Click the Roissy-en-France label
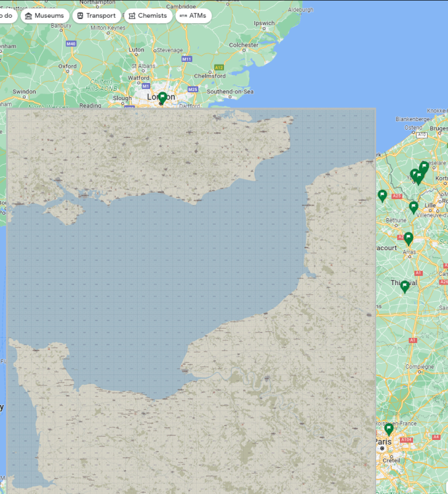448x494 pixels. [x=397, y=424]
